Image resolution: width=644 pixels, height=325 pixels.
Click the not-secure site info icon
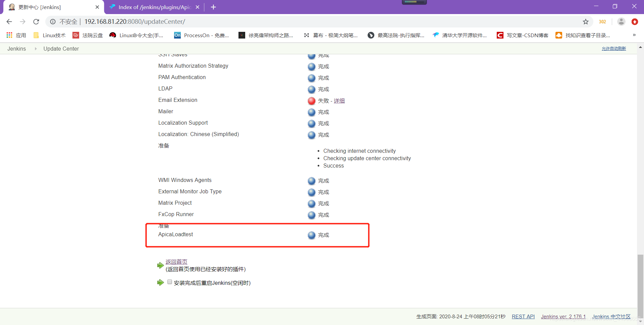[x=53, y=21]
